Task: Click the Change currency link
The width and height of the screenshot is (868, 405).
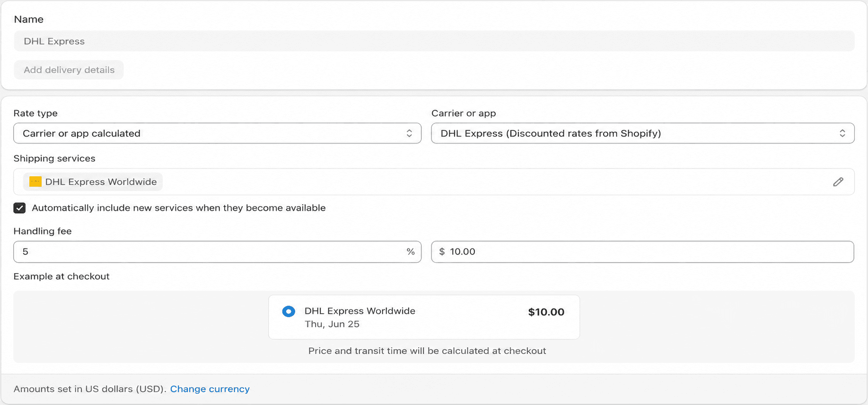Action: point(210,389)
